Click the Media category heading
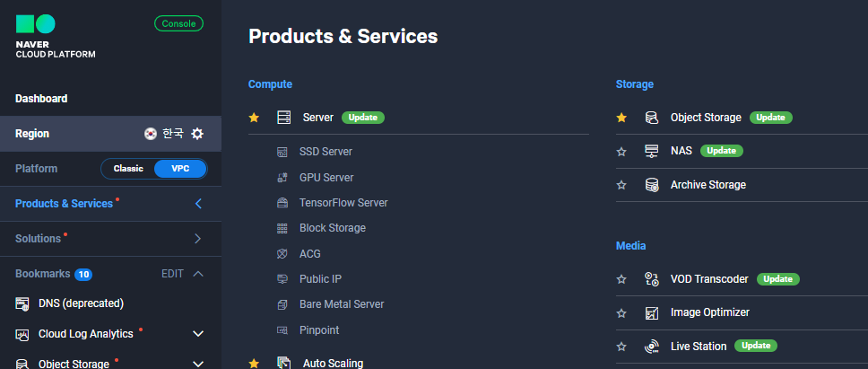Viewport: 868px width, 369px height. tap(630, 245)
